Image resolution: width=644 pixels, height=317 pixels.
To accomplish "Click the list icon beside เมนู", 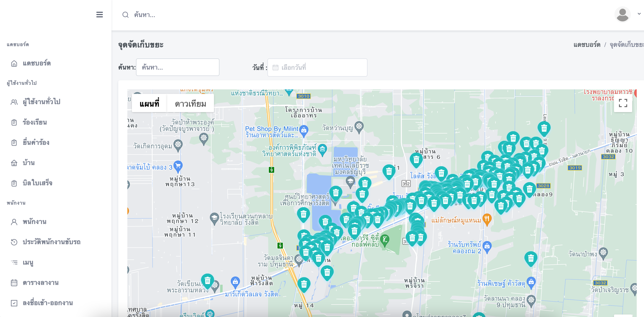I will click(14, 262).
